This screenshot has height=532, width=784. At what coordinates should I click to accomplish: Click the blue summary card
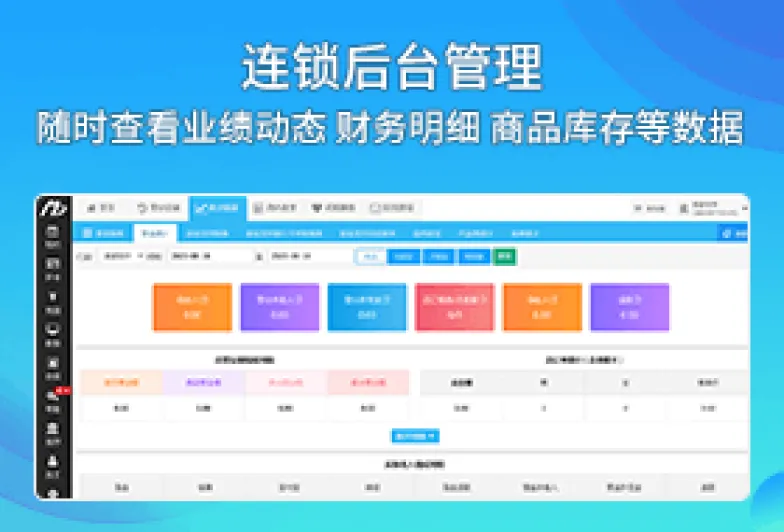(x=367, y=307)
